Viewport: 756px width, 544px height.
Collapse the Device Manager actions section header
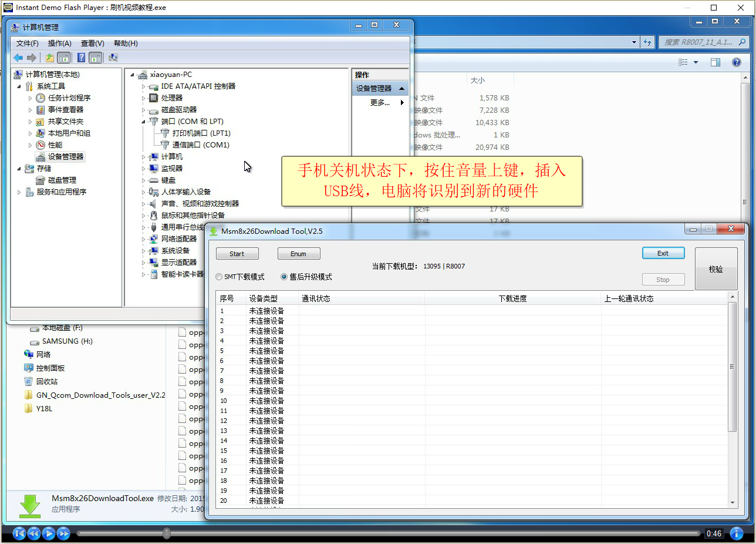tap(381, 88)
